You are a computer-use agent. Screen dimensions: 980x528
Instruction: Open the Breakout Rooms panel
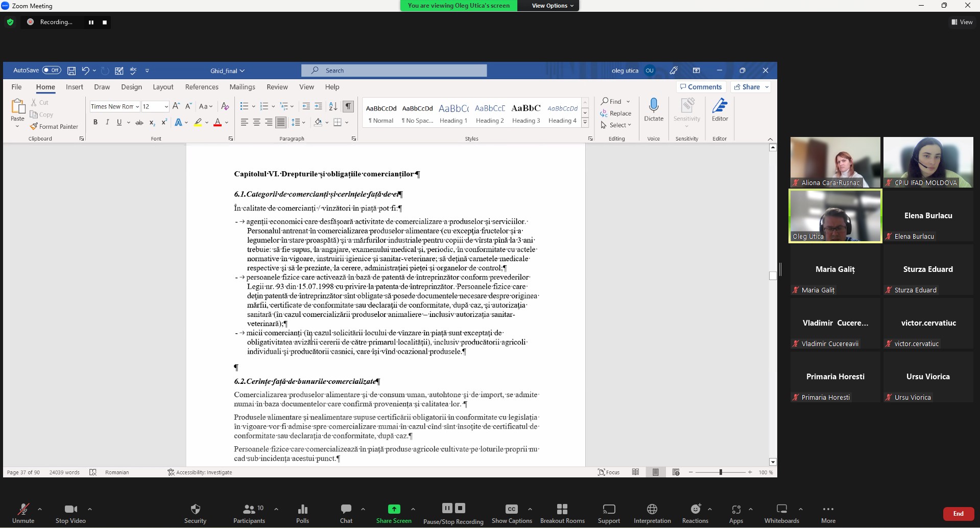pos(562,513)
